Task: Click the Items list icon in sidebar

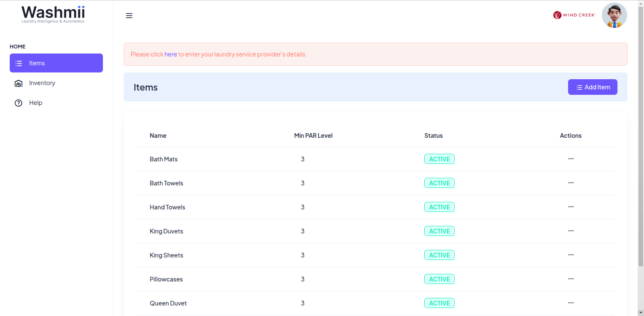Action: coord(19,63)
